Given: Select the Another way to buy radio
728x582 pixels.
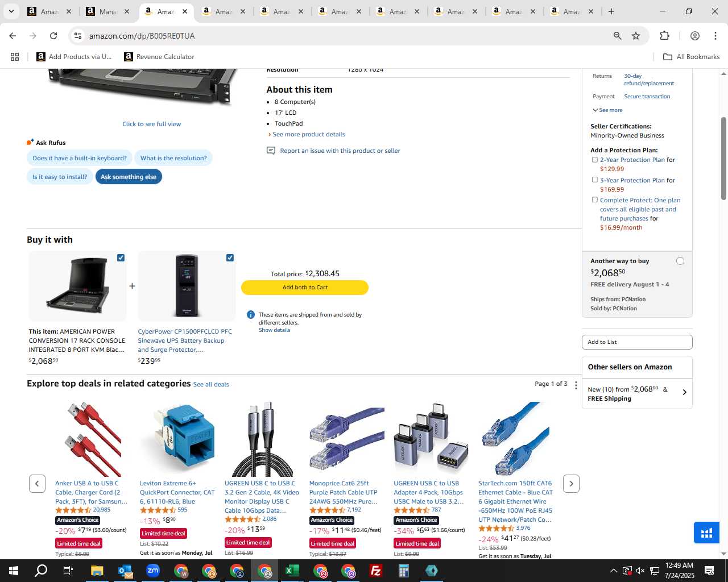Looking at the screenshot, I should point(680,261).
